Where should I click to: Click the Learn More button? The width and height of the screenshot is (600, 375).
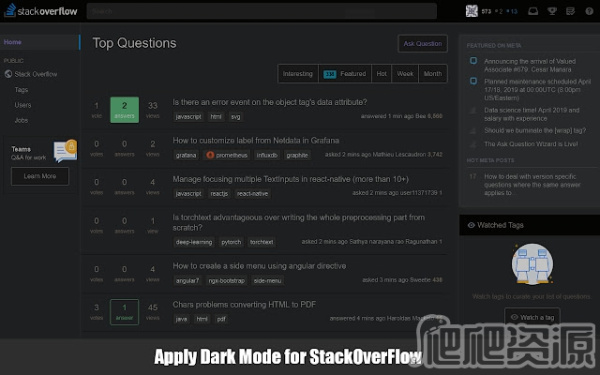click(x=40, y=176)
